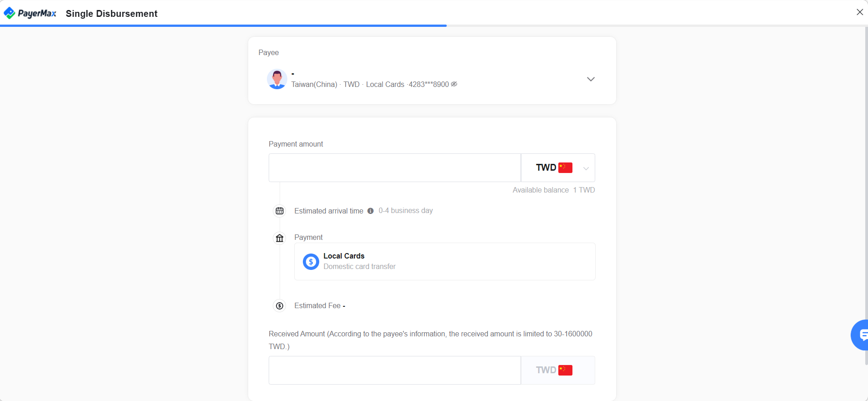Click the Estimated Fee dollar icon
The width and height of the screenshot is (868, 401).
tap(280, 306)
